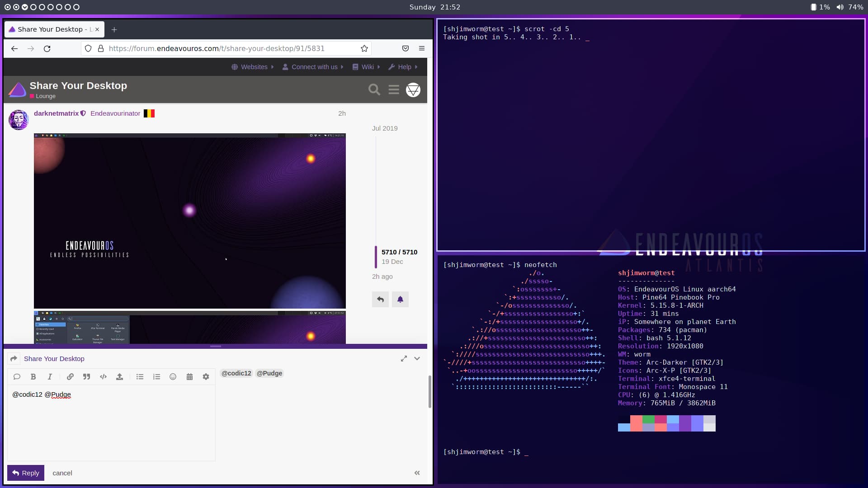The image size is (868, 488).
Task: Insert hyperlink in composer
Action: (x=70, y=376)
